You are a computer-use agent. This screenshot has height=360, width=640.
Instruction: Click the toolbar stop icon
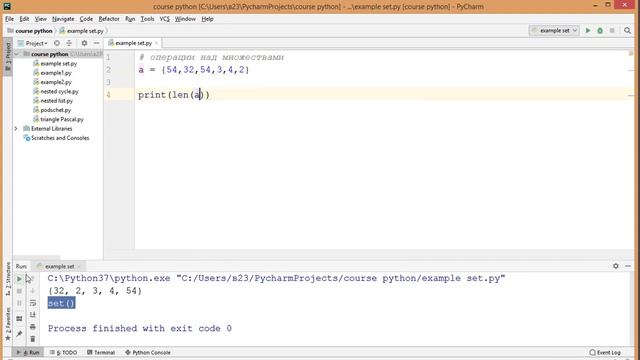point(612,31)
